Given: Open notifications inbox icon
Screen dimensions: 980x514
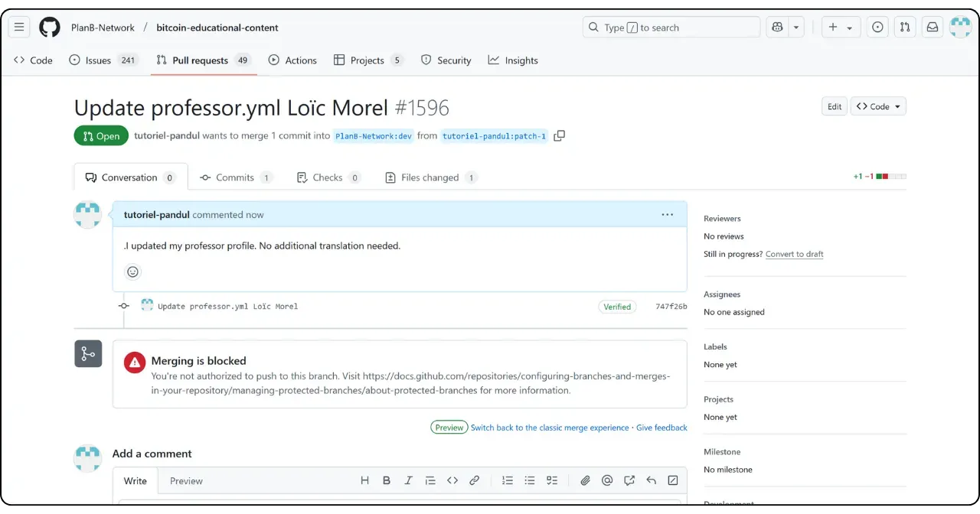Looking at the screenshot, I should tap(932, 28).
